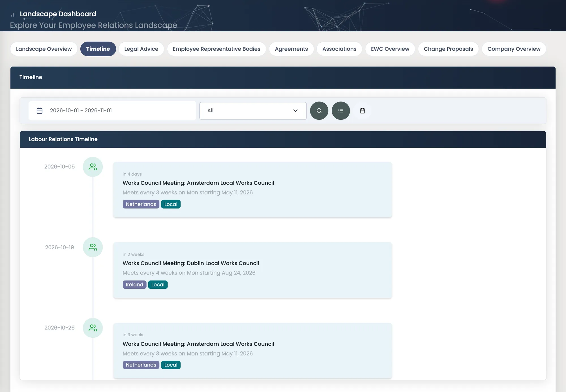Screen dimensions: 566x392
Task: Open Change Proposals tab
Action: 448,49
